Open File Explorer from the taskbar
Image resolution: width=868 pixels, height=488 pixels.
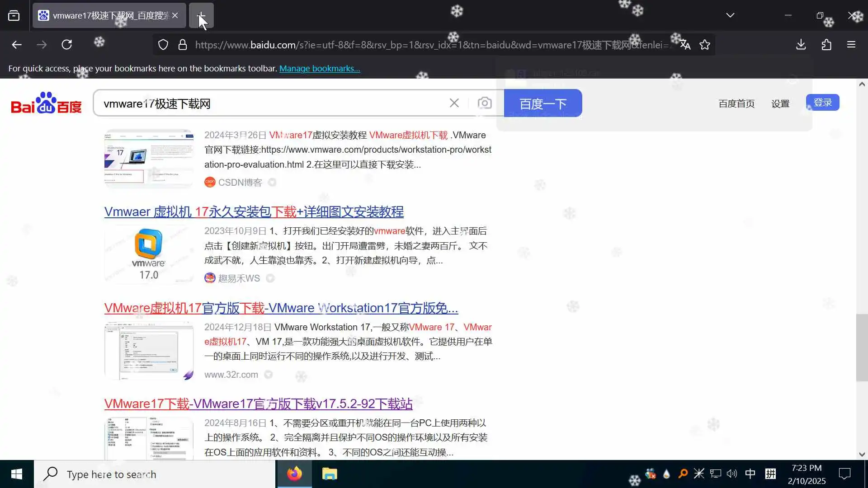pyautogui.click(x=329, y=474)
